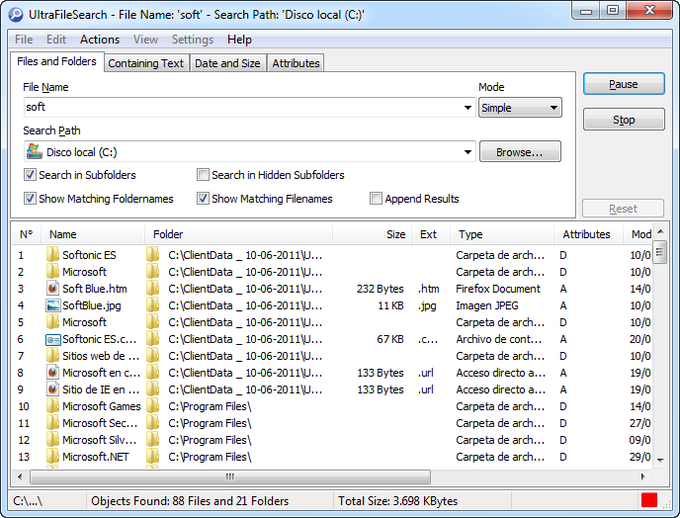The image size is (680, 518).
Task: Click the Folder column header
Action: pyautogui.click(x=239, y=234)
